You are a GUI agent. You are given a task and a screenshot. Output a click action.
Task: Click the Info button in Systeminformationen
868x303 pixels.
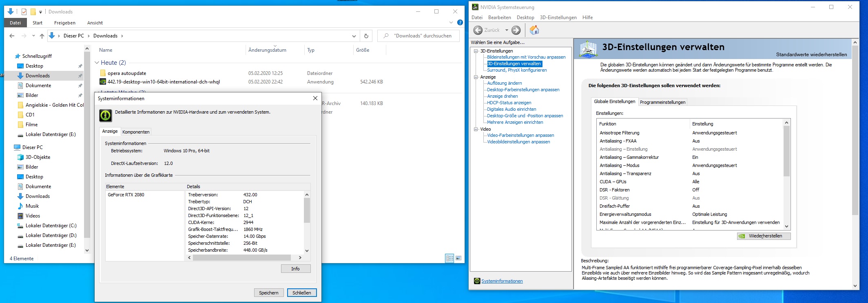(x=295, y=269)
